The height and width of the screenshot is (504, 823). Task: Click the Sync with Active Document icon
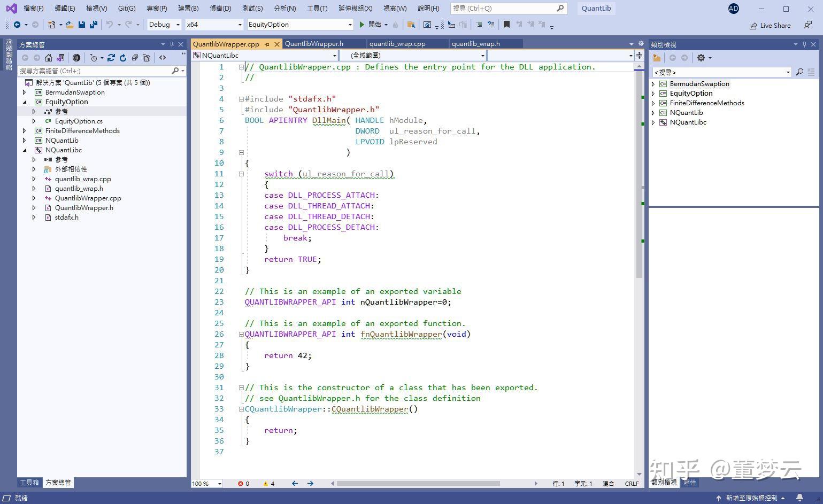tap(111, 58)
